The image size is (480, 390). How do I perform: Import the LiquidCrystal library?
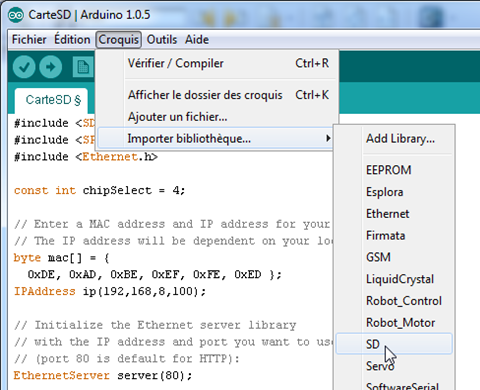click(394, 279)
